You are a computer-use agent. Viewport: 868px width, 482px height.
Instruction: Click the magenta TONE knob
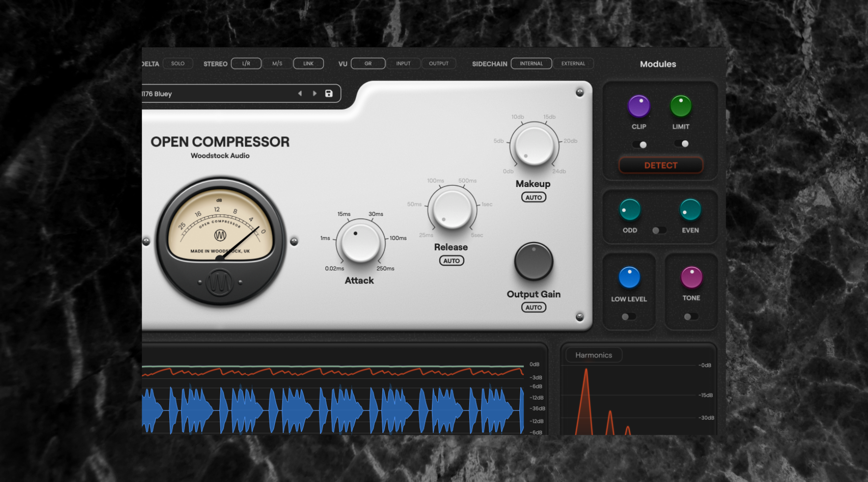[x=692, y=277]
